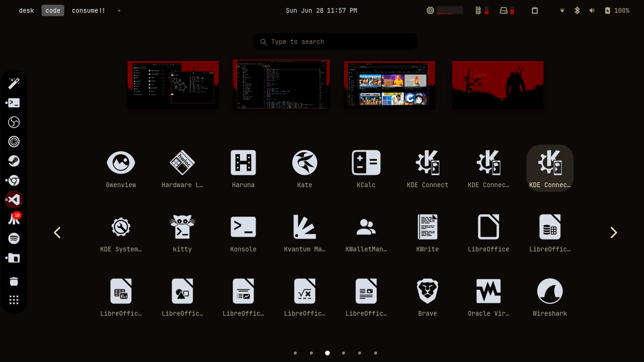This screenshot has height=362, width=644.
Task: Open the concentric circles app in dock
Action: tap(14, 142)
